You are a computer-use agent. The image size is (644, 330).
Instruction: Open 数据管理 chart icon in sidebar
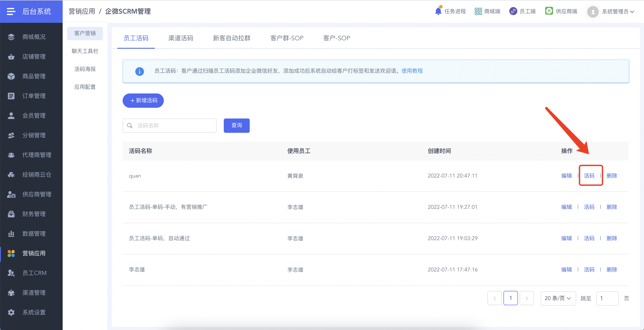[11, 233]
